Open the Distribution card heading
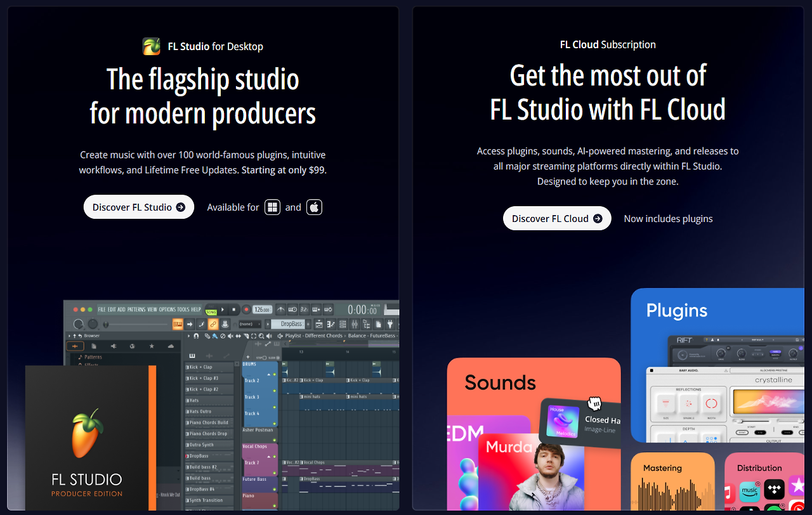 (759, 468)
